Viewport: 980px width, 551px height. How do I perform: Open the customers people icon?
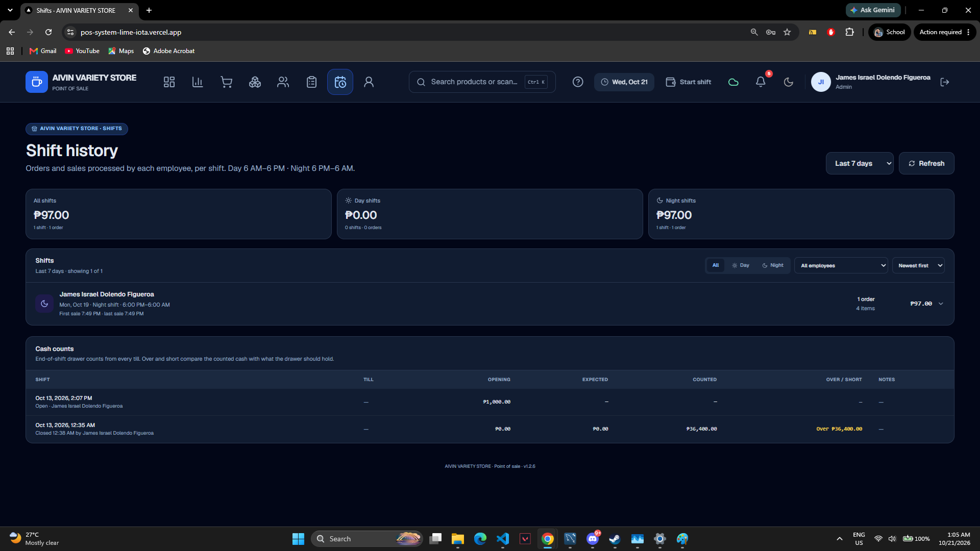tap(283, 82)
